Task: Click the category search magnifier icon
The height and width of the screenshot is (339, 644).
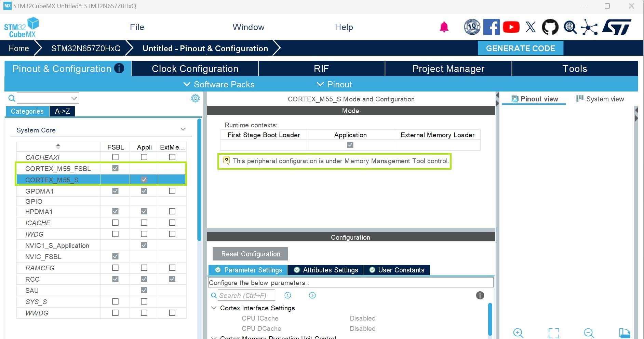Action: [x=12, y=98]
